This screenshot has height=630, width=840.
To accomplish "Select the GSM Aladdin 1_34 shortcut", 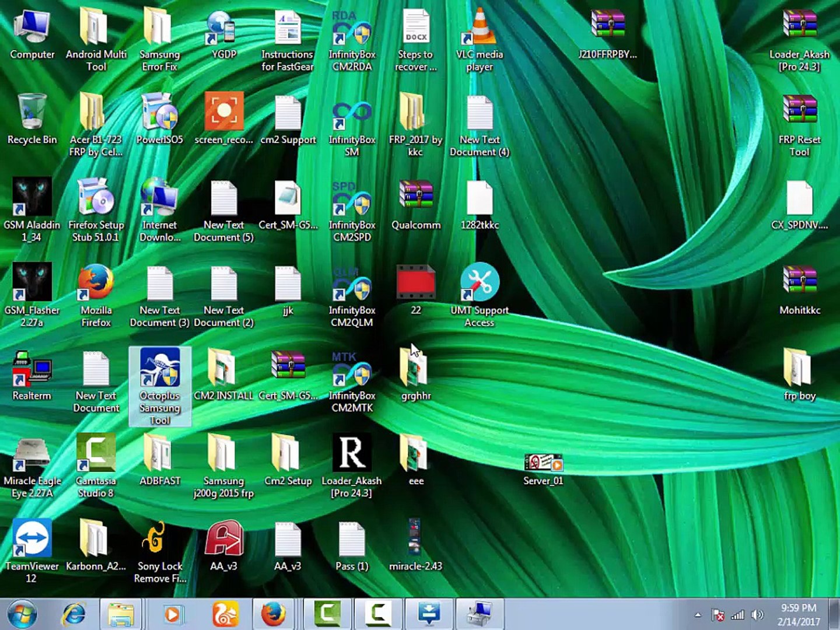I will pos(32,197).
